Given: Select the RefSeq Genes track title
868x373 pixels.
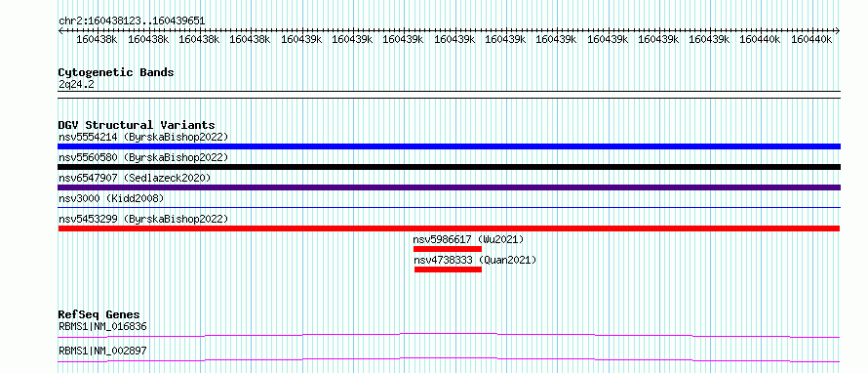Looking at the screenshot, I should pyautogui.click(x=99, y=314).
